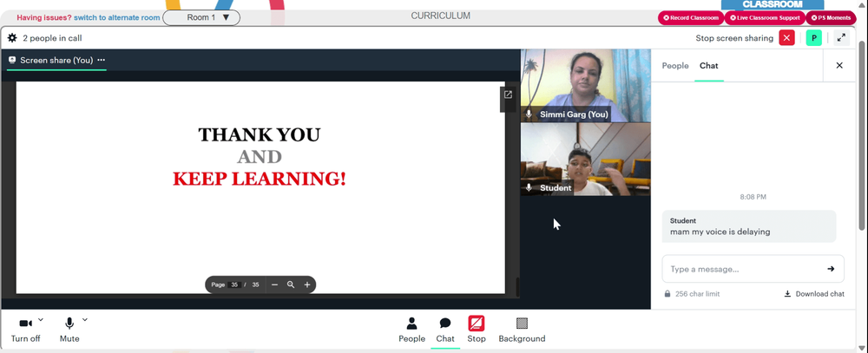Image resolution: width=868 pixels, height=353 pixels.
Task: Zoom in the shared PDF page
Action: point(307,285)
